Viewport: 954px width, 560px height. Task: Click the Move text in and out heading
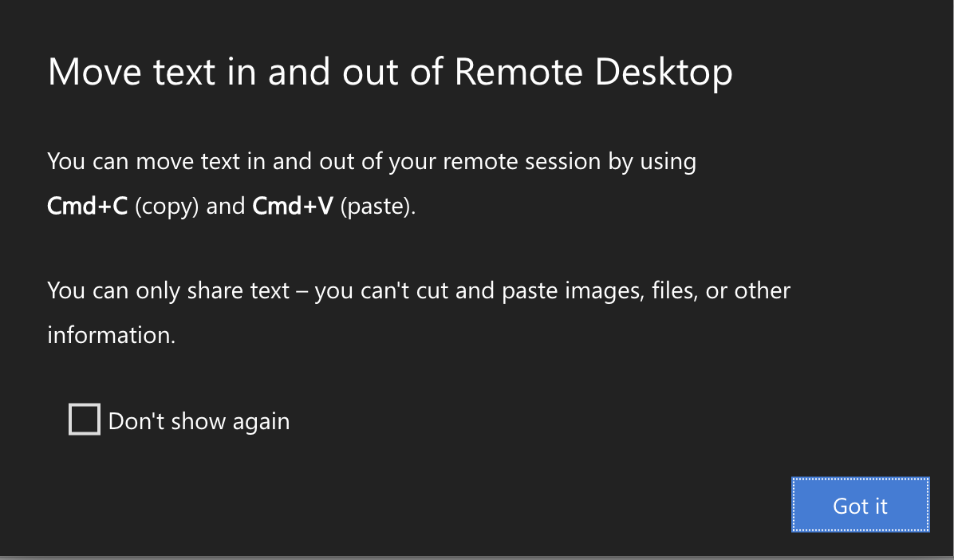click(x=390, y=73)
